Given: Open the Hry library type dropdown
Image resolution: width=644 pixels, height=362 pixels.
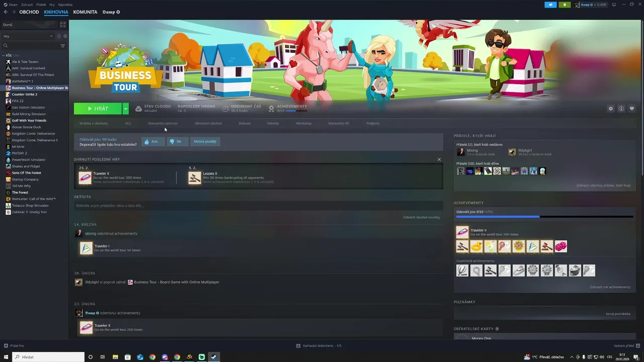Looking at the screenshot, I should click(28, 36).
